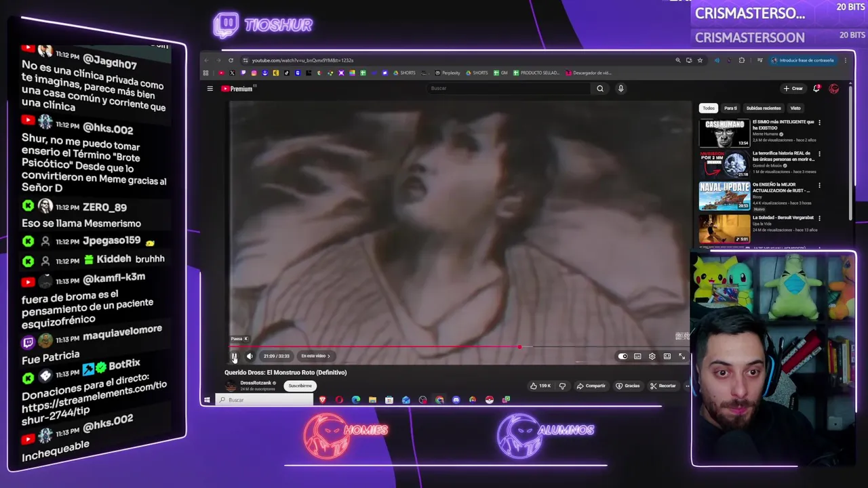Viewport: 868px width, 488px height.
Task: Like the video with 159 K button
Action: [x=540, y=386]
